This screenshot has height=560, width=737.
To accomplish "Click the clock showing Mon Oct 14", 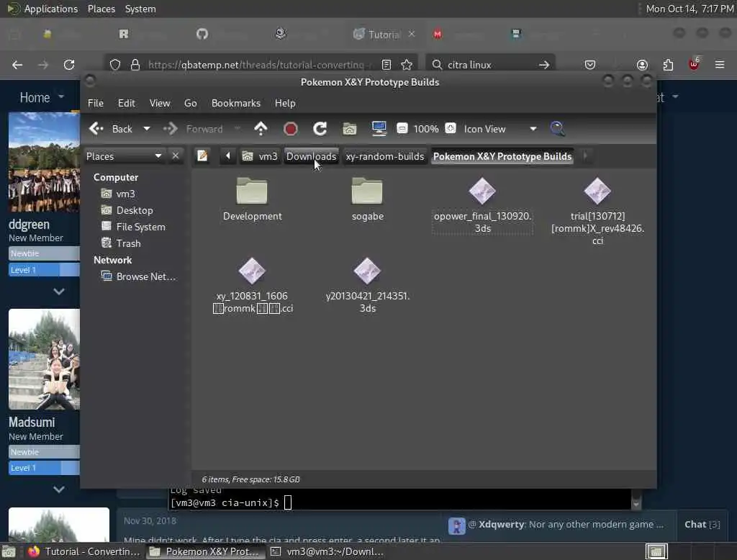I will pos(689,9).
